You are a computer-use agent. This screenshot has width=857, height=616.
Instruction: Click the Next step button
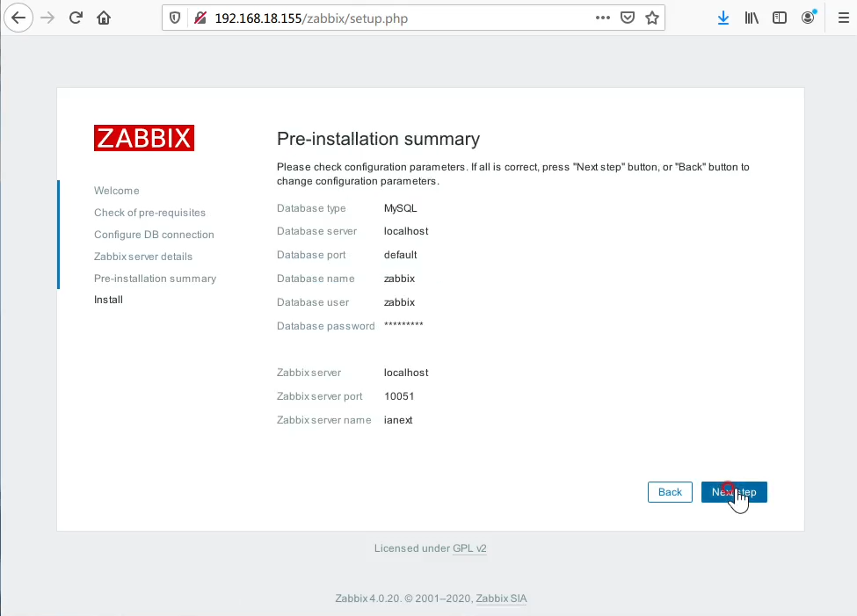tap(734, 492)
